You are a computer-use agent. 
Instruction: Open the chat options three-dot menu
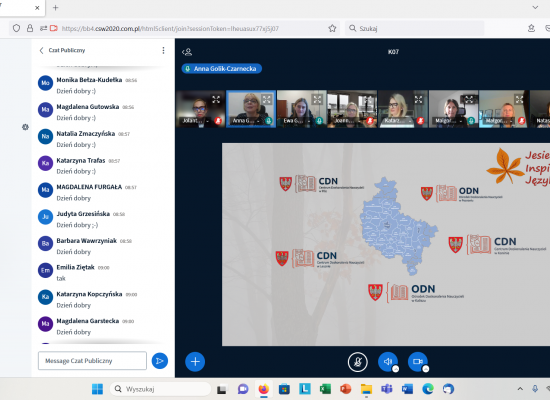pyautogui.click(x=163, y=51)
